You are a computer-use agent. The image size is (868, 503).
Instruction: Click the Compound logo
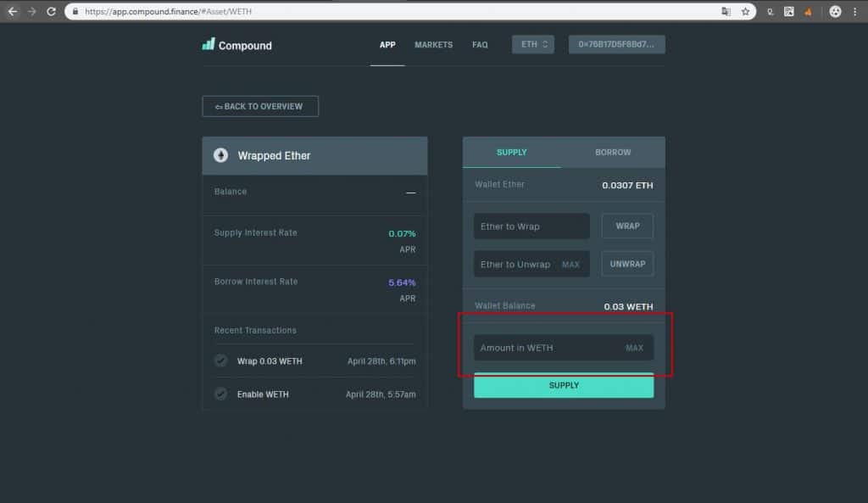237,45
